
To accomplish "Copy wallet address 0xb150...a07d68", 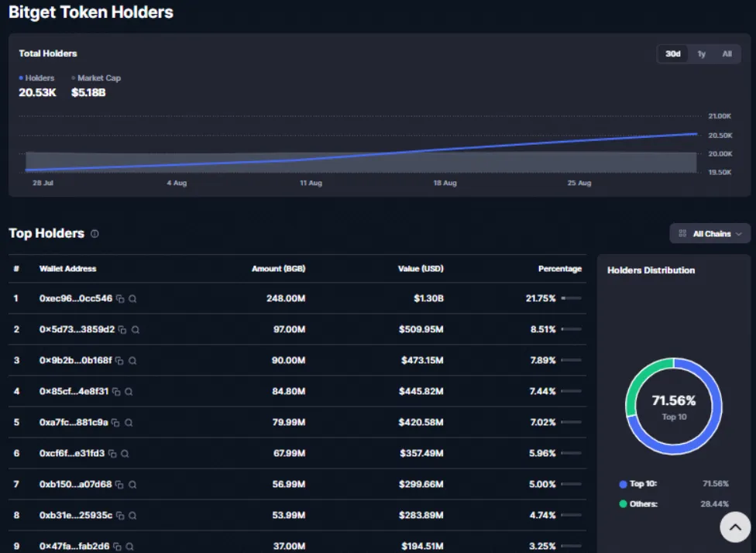I will 119,485.
